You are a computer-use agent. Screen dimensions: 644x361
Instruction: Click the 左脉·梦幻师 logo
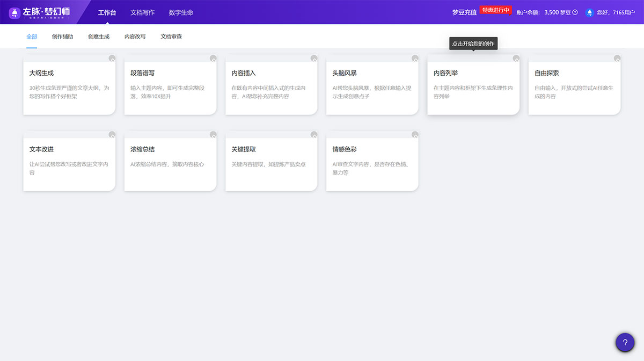tap(40, 12)
